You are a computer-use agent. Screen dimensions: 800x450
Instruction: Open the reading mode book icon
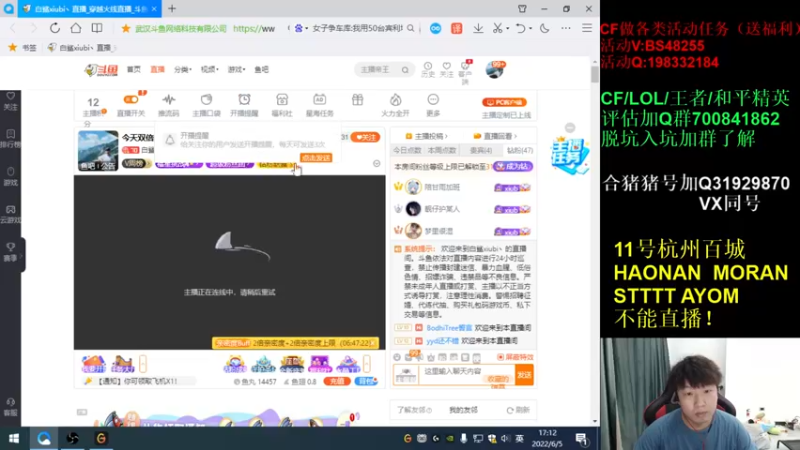(96, 29)
